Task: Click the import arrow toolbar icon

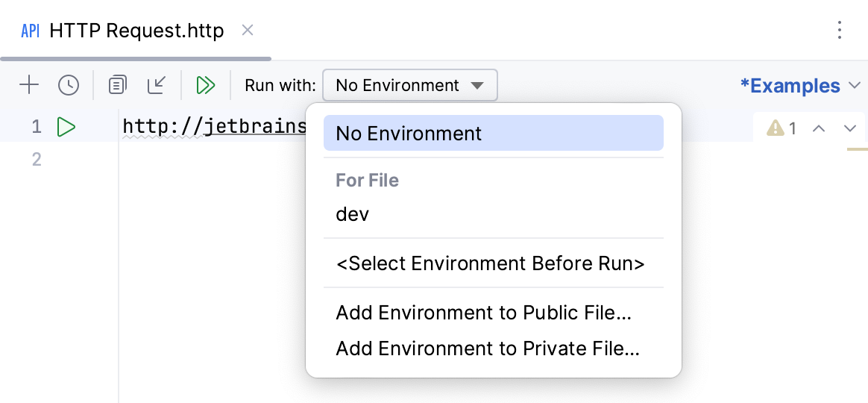Action: (x=157, y=85)
